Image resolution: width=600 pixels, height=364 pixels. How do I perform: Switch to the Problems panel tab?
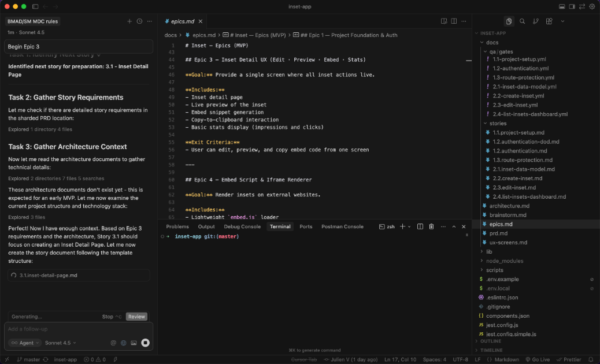point(177,226)
